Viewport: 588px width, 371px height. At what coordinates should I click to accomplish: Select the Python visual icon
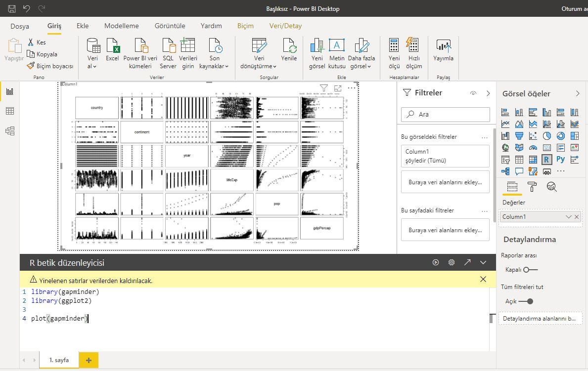click(560, 160)
